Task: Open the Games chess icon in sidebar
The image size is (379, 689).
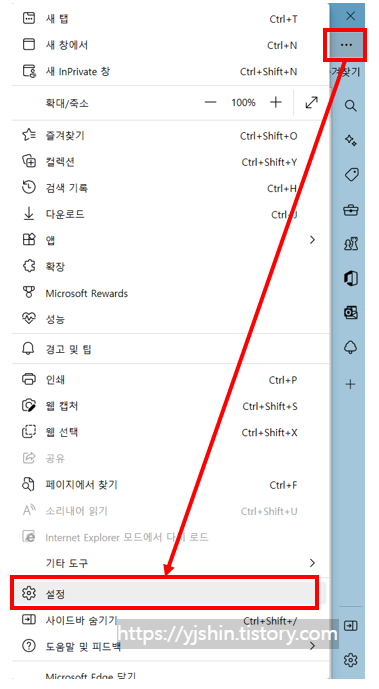Action: click(350, 244)
